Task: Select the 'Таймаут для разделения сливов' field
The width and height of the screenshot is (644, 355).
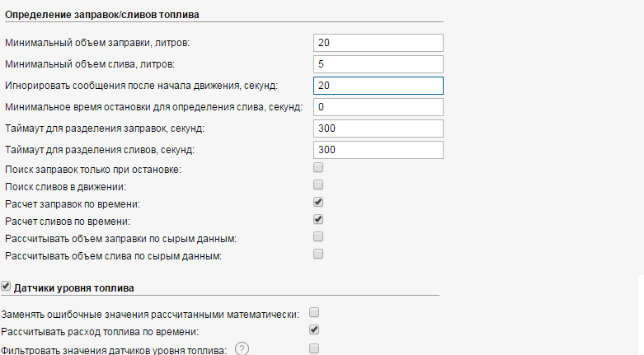Action: point(378,150)
